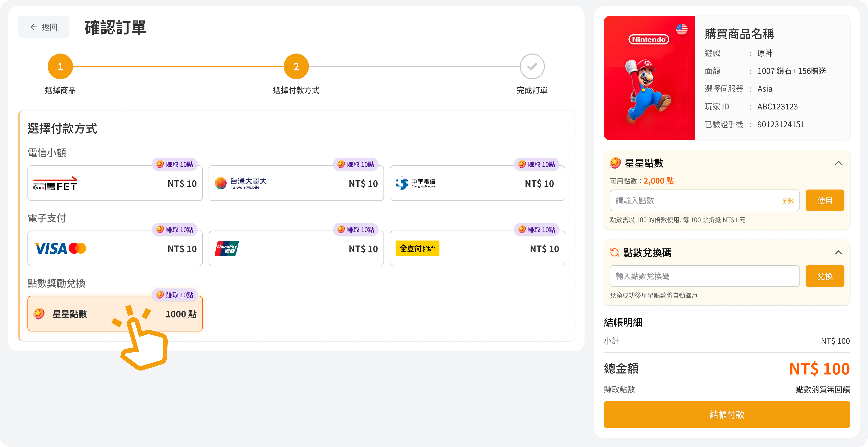
Task: Click 全數 to use all points
Action: tap(787, 201)
